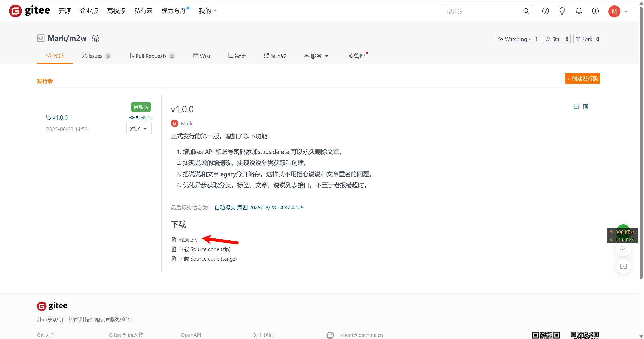Screen dimensions: 644x339
Task: Click the Gitee logo in header
Action: click(x=29, y=11)
